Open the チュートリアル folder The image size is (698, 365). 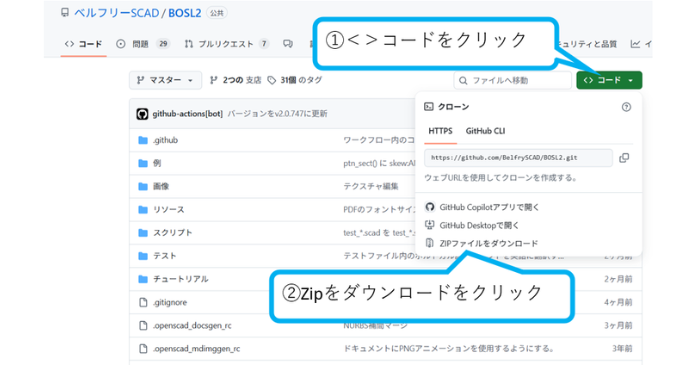pyautogui.click(x=181, y=279)
